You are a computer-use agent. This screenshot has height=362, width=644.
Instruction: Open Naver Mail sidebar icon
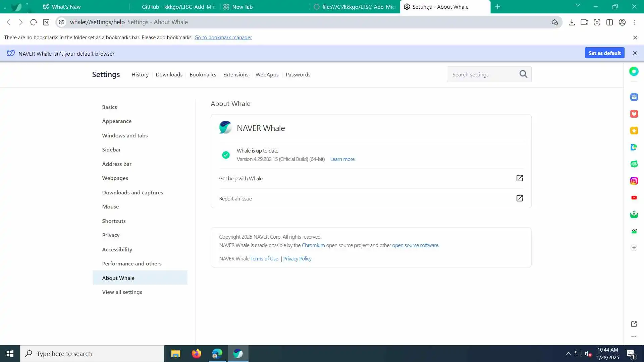634,215
